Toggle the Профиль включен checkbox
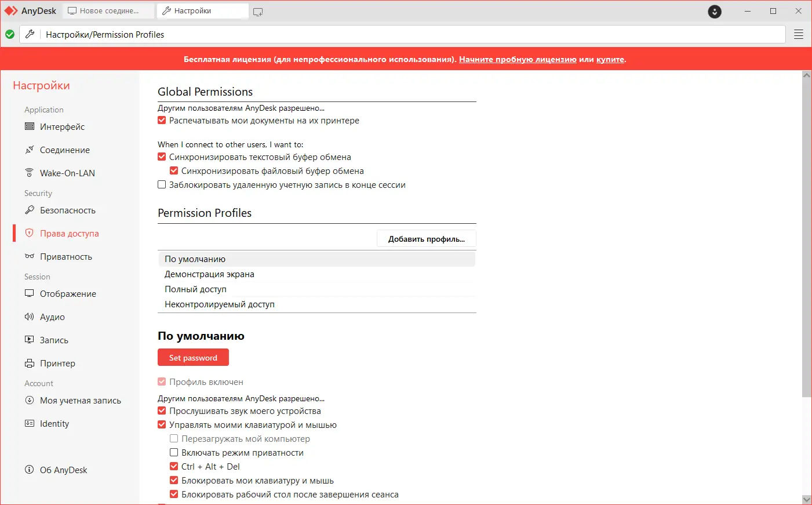812x505 pixels. (x=162, y=382)
